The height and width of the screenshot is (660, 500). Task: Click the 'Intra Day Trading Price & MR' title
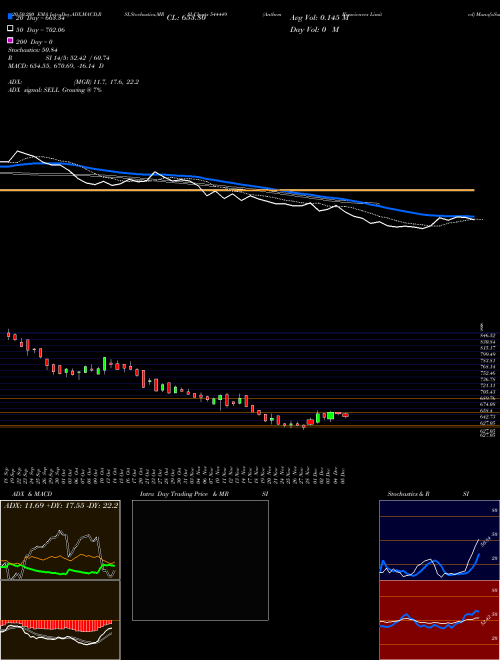tap(184, 494)
